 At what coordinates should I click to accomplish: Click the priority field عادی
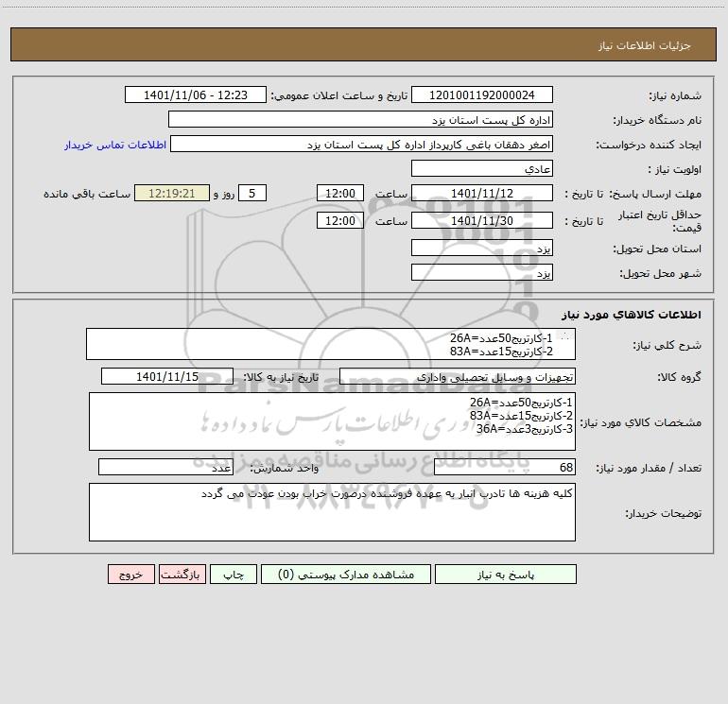[482, 168]
